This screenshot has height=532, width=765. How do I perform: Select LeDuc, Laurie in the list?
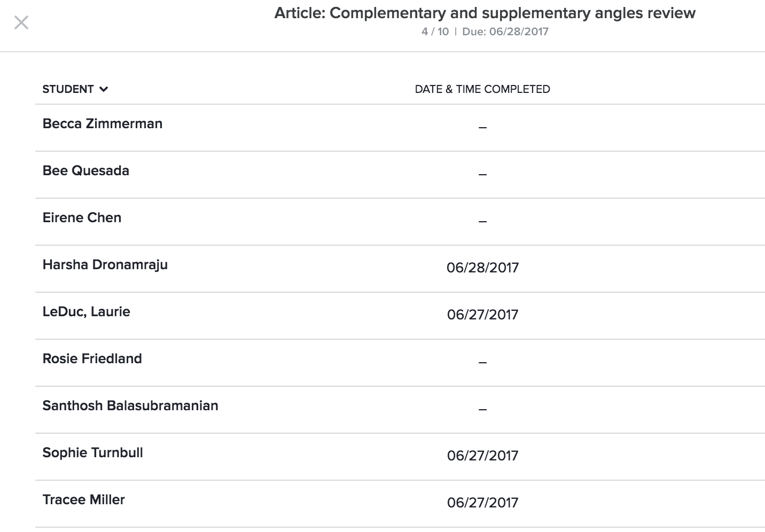86,311
